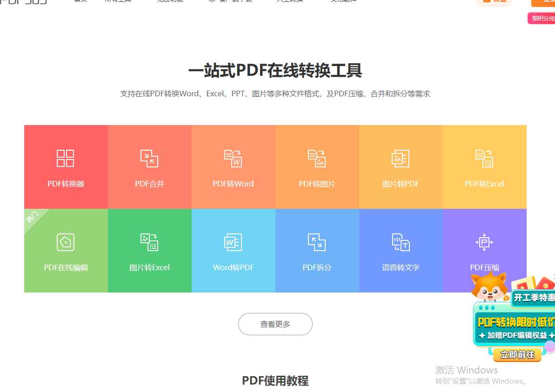
Task: Open the Word转PDF tool icon
Action: (x=233, y=242)
